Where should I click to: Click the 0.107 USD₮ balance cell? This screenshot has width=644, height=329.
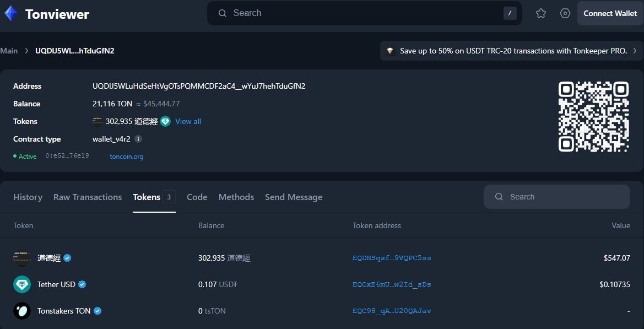click(218, 284)
